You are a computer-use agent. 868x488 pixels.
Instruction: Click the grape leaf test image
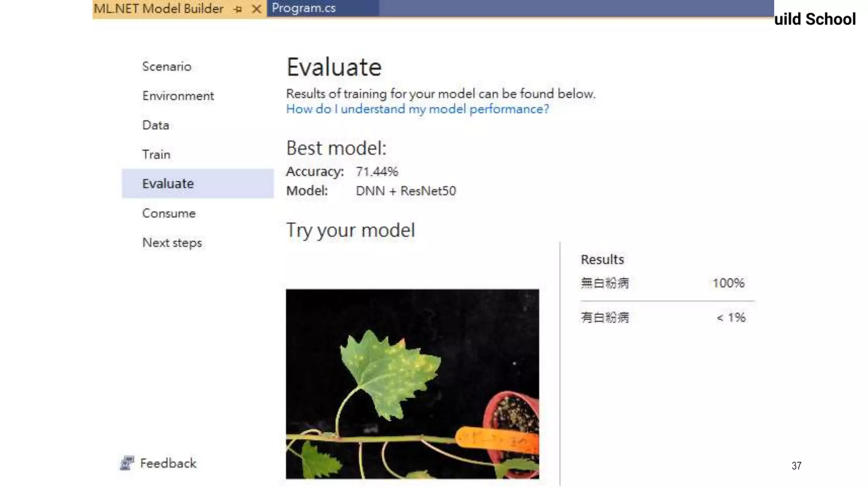pos(412,384)
